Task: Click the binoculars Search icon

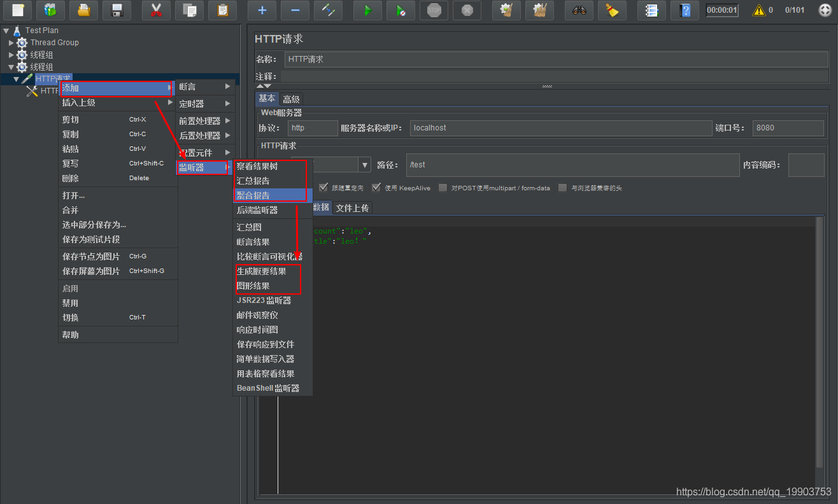Action: tap(579, 10)
